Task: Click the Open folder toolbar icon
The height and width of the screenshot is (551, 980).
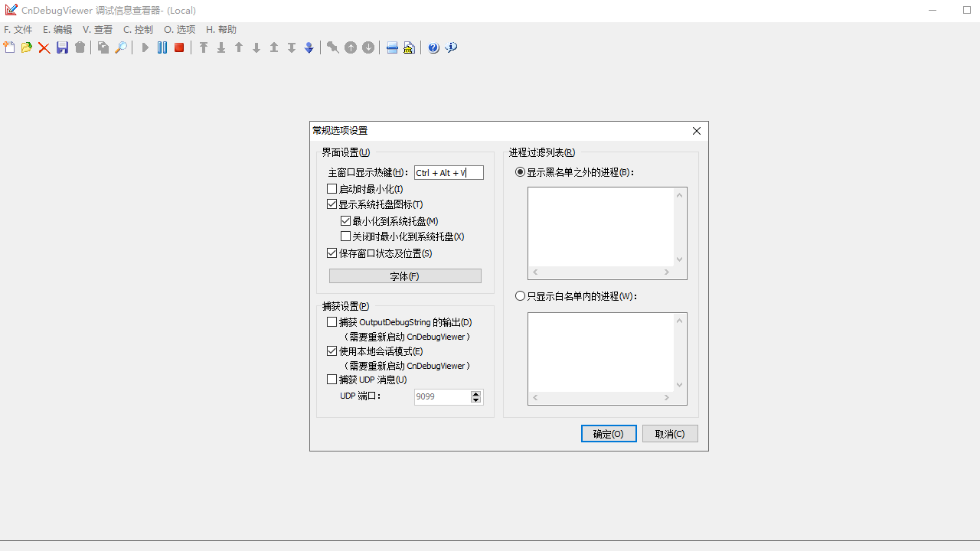Action: pyautogui.click(x=27, y=47)
